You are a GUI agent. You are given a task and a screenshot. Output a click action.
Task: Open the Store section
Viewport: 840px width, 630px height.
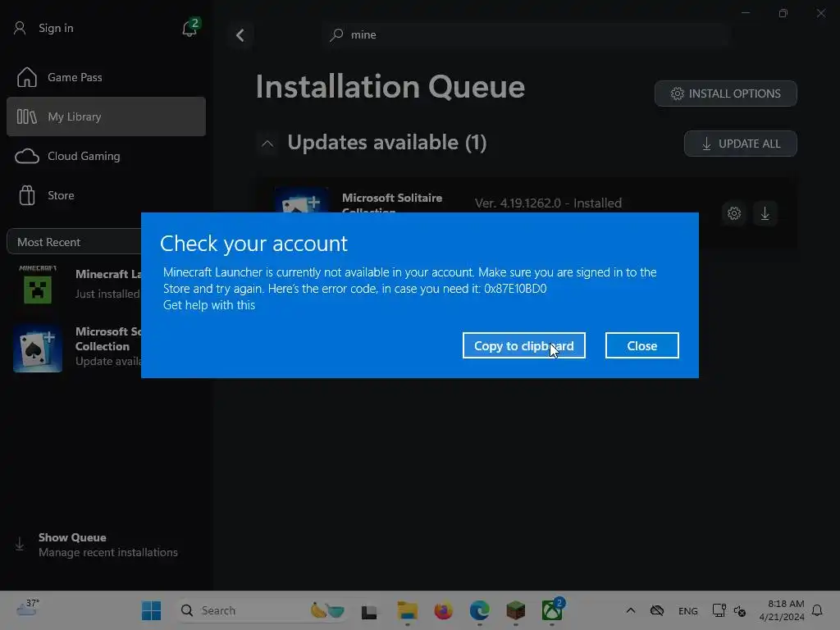coord(106,195)
